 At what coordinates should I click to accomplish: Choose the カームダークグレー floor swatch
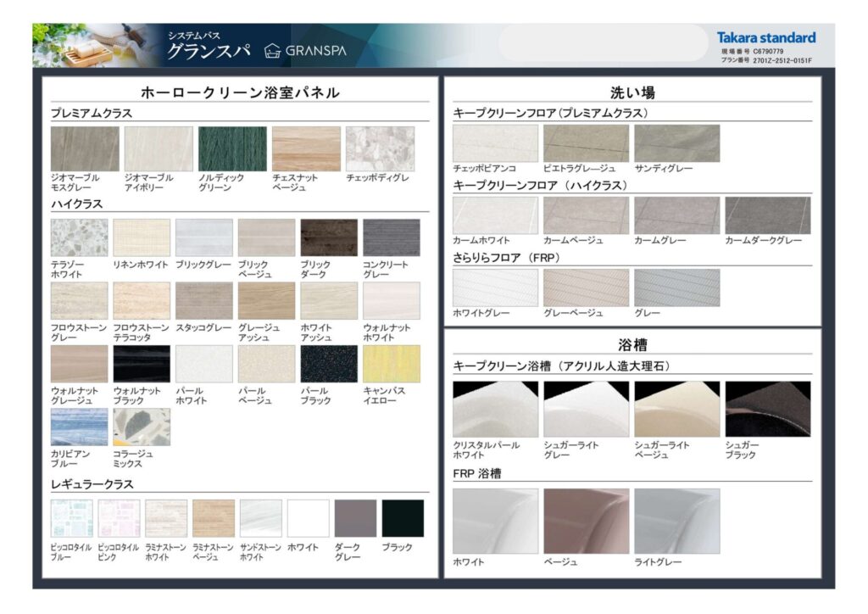pos(767,215)
